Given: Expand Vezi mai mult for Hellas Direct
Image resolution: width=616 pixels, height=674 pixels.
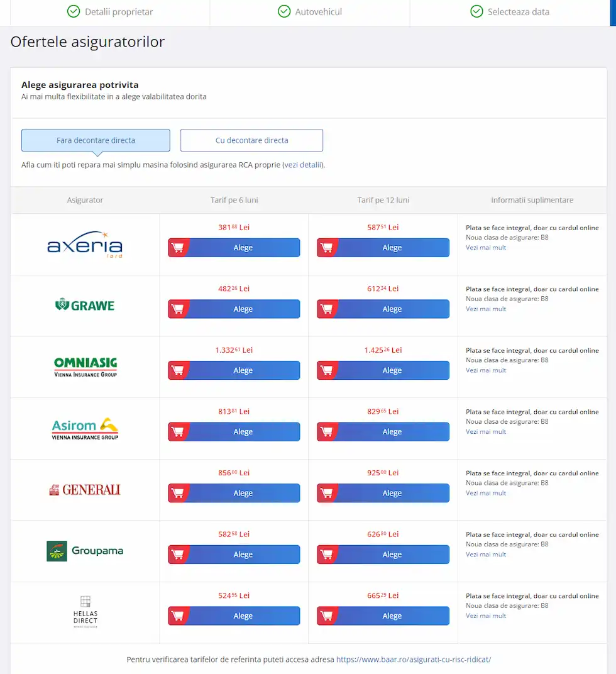Looking at the screenshot, I should point(486,616).
